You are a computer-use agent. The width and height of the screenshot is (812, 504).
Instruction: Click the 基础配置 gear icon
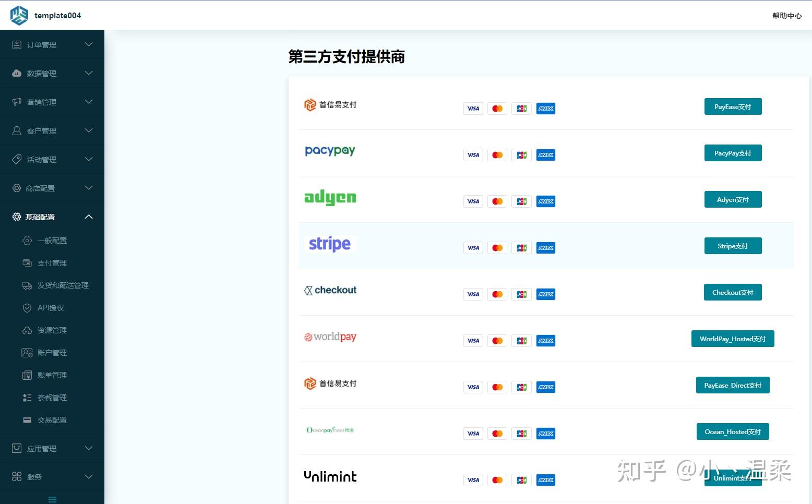(17, 217)
